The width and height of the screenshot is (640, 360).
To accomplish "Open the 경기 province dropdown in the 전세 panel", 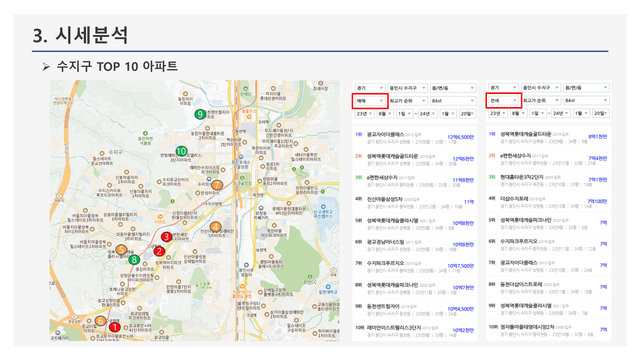I will pyautogui.click(x=503, y=87).
